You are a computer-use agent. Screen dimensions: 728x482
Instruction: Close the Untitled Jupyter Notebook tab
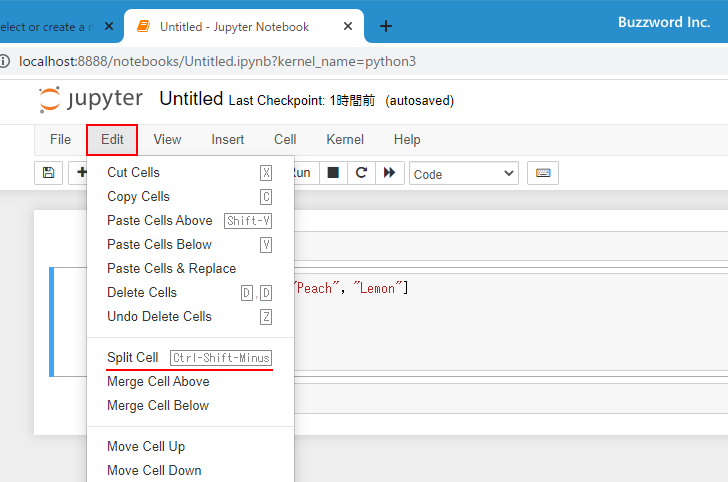(347, 26)
